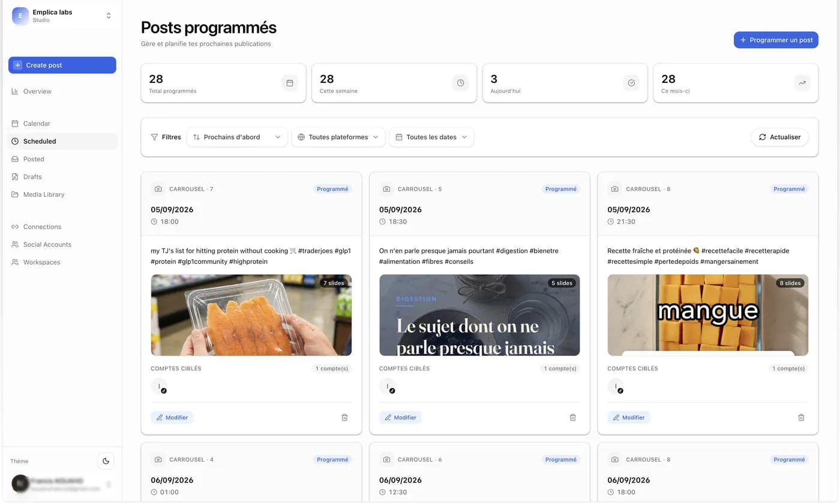Go to Connections

62,227
